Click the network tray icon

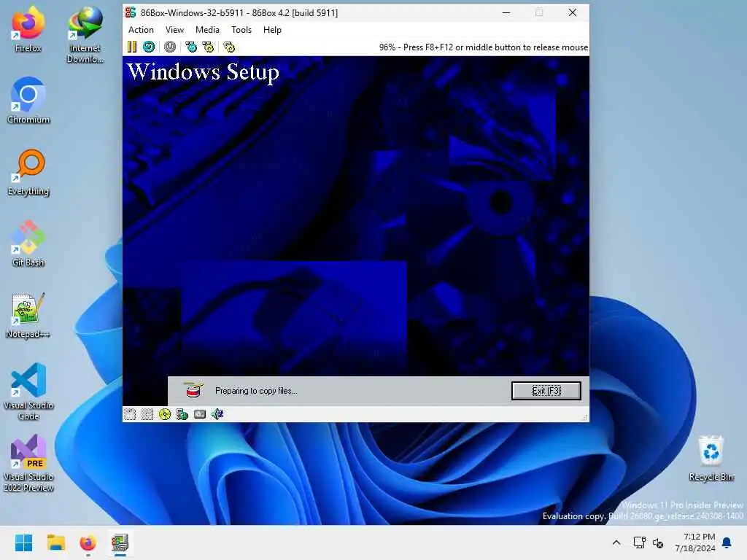pos(639,542)
